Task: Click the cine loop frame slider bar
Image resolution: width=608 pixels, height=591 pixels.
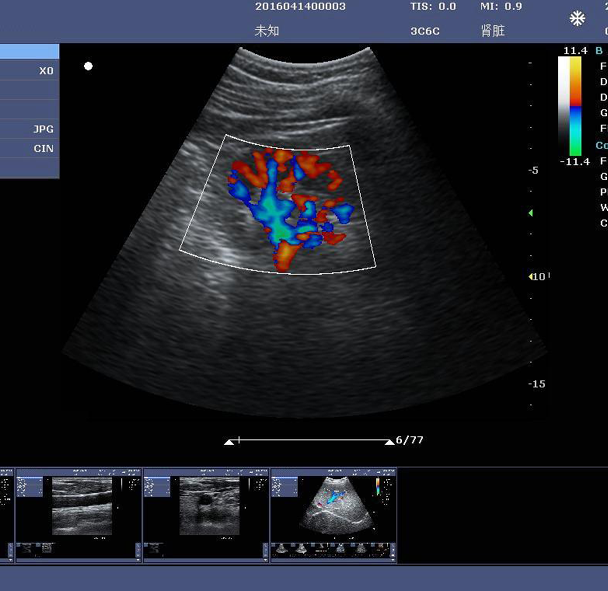Action: pyautogui.click(x=310, y=440)
